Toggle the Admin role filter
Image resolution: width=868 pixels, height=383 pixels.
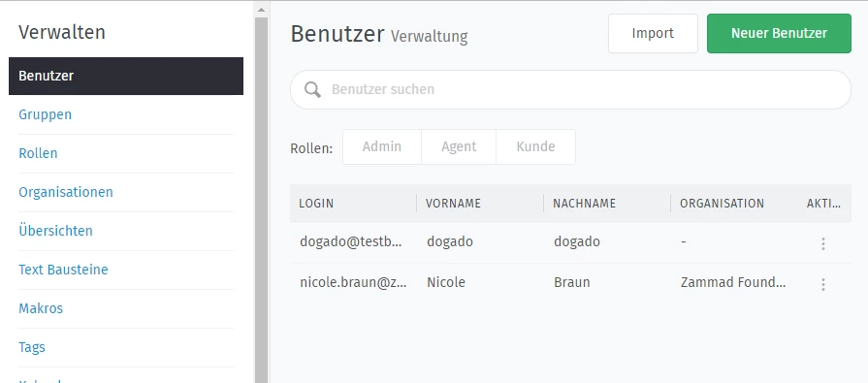tap(382, 146)
